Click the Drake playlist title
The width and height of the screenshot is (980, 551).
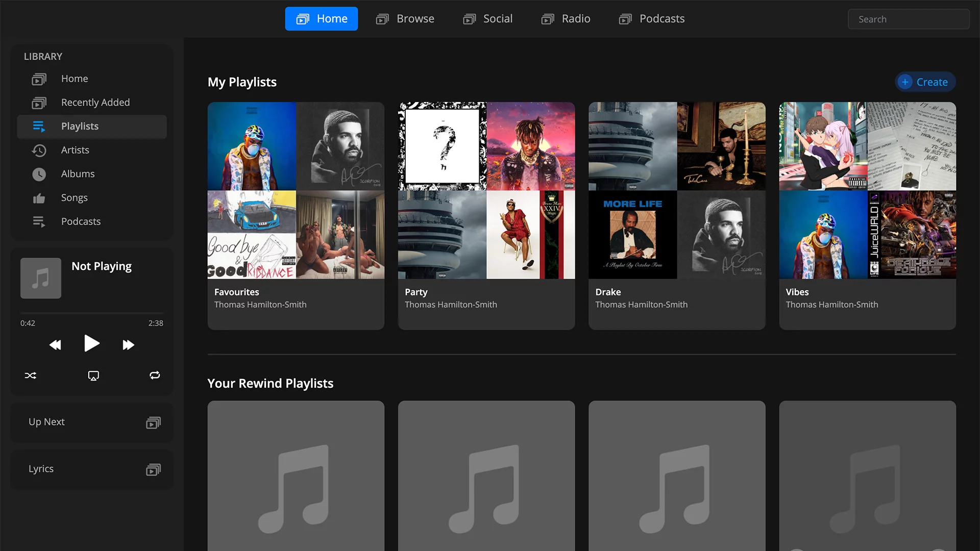pos(608,292)
